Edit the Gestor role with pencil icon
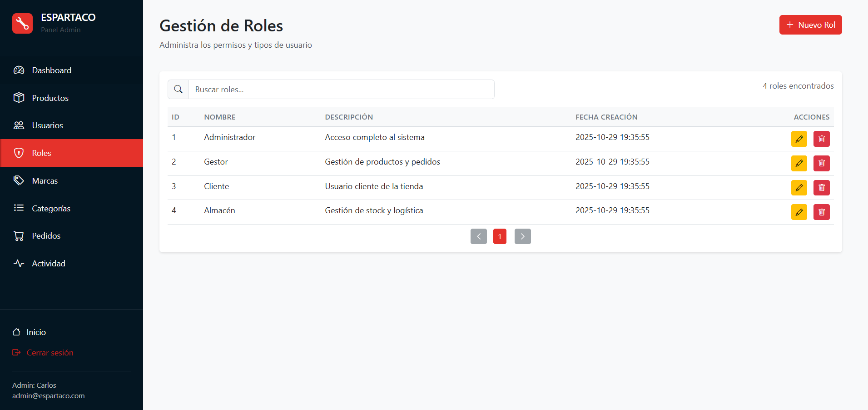This screenshot has width=868, height=410. click(799, 164)
